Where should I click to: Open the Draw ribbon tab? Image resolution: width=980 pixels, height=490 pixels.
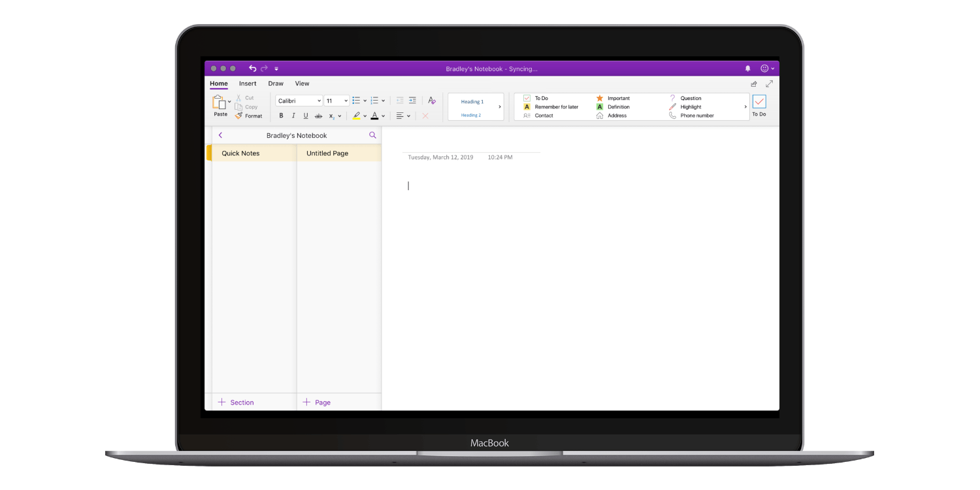[x=275, y=84]
